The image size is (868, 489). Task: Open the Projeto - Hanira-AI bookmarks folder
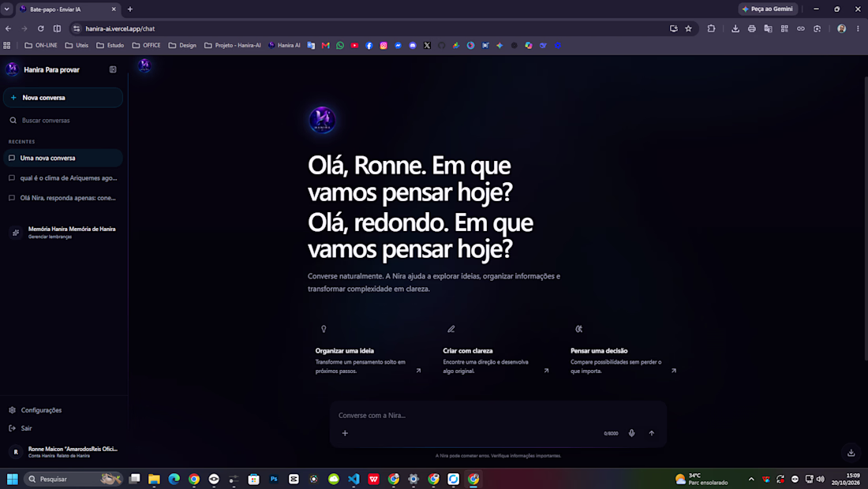pos(233,46)
